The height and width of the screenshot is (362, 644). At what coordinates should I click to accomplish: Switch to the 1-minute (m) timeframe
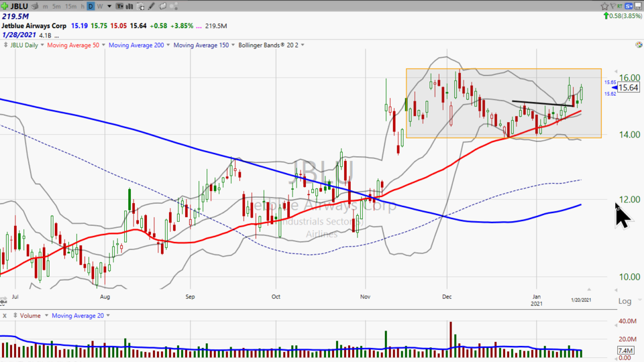pyautogui.click(x=45, y=7)
